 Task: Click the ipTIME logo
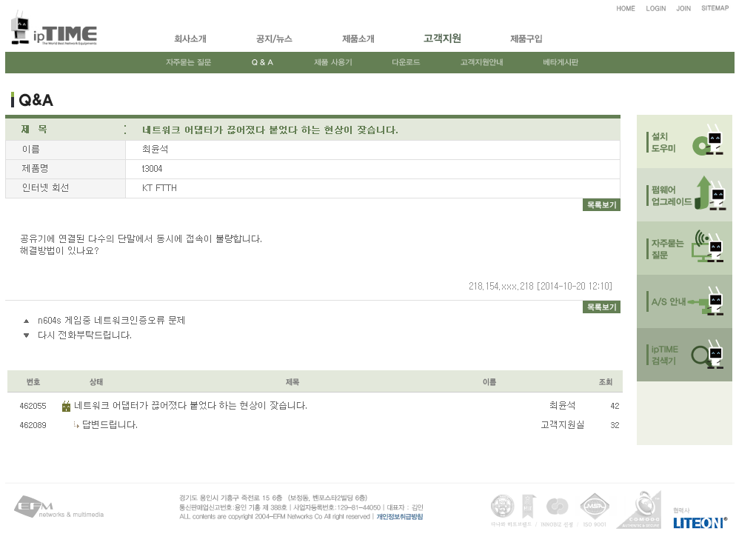click(x=53, y=28)
